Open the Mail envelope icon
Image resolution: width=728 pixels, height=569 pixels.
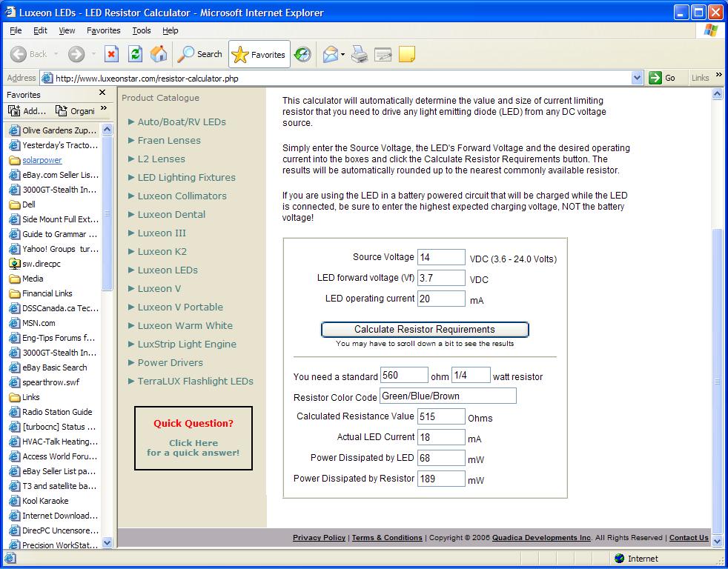[330, 54]
